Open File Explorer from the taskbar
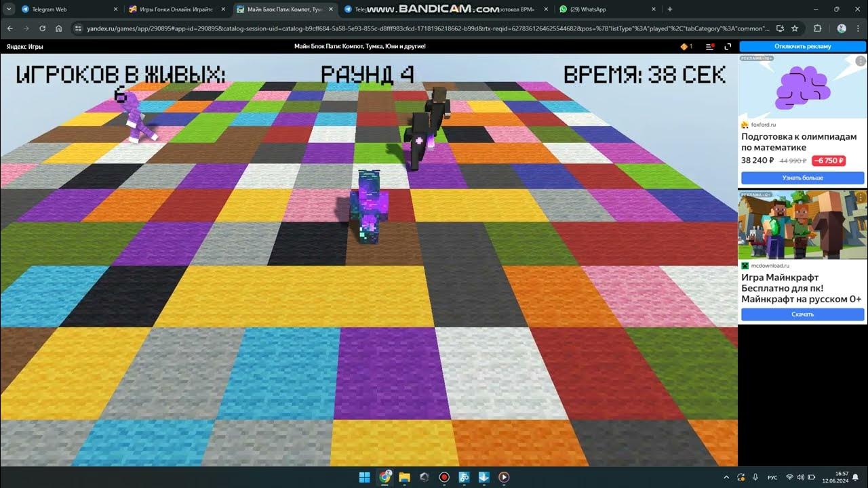Image resolution: width=868 pixels, height=488 pixels. point(405,476)
